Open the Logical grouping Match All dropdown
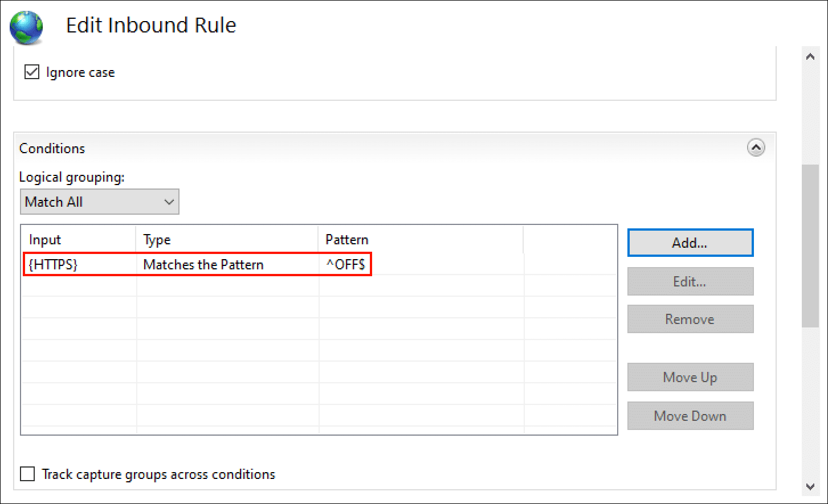 coord(100,202)
